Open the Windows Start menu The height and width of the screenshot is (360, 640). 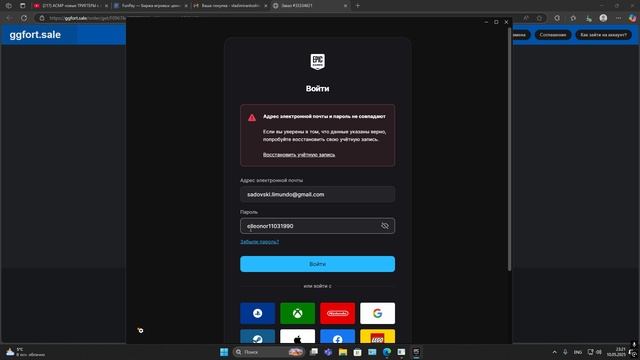[224, 352]
